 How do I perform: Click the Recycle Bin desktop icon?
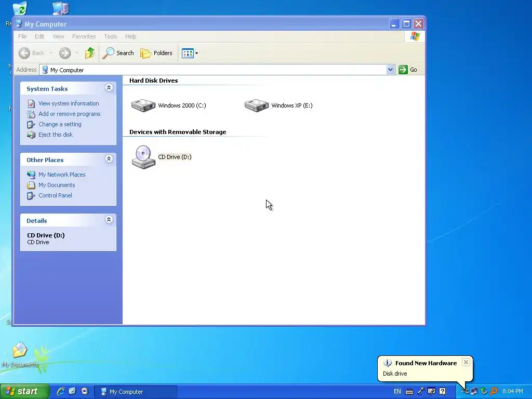(20, 8)
